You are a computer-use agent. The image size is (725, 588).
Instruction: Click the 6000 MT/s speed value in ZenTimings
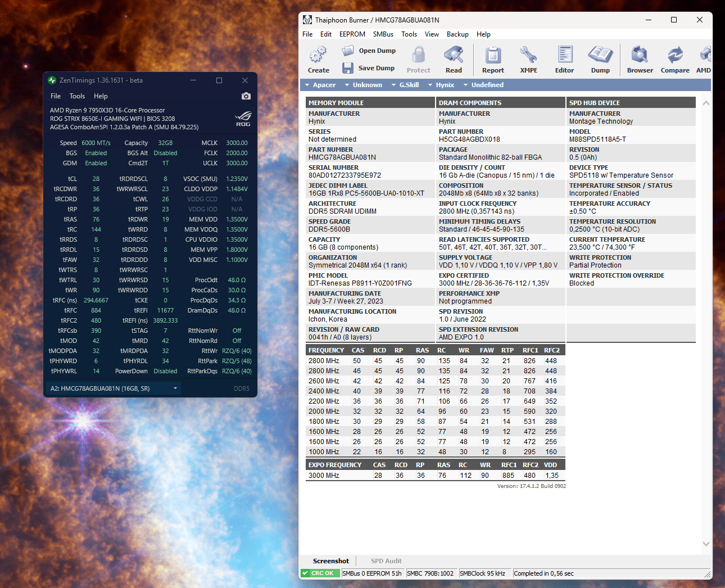coord(96,143)
